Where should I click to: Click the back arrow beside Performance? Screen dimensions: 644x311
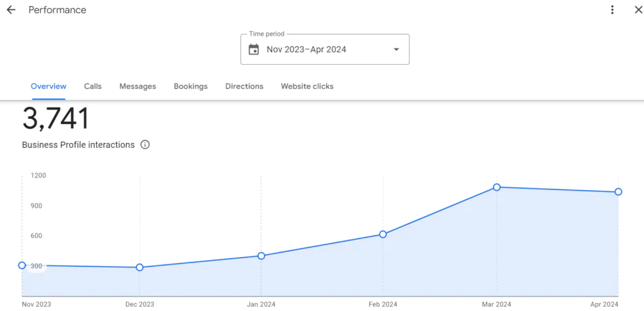pyautogui.click(x=11, y=10)
